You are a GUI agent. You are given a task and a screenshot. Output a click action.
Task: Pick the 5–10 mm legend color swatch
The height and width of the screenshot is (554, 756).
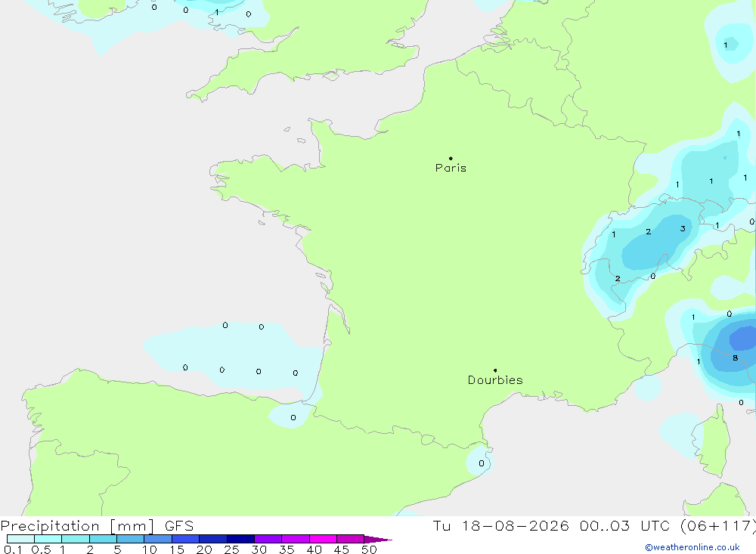tap(130, 539)
